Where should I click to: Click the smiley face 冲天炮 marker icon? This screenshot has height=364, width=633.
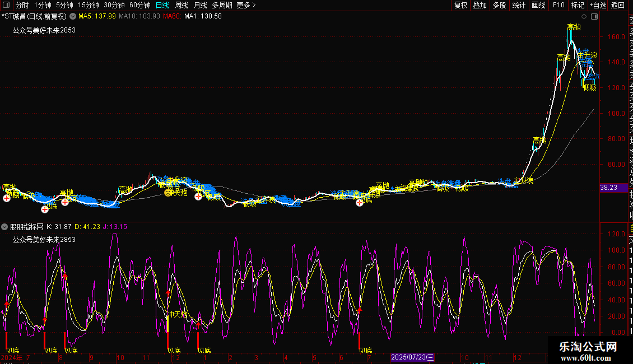point(167,193)
